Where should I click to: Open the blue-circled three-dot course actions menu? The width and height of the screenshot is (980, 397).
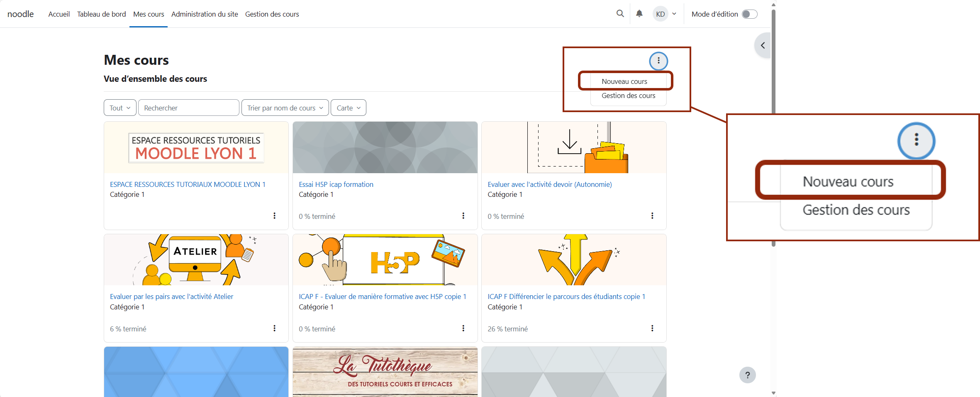point(658,61)
